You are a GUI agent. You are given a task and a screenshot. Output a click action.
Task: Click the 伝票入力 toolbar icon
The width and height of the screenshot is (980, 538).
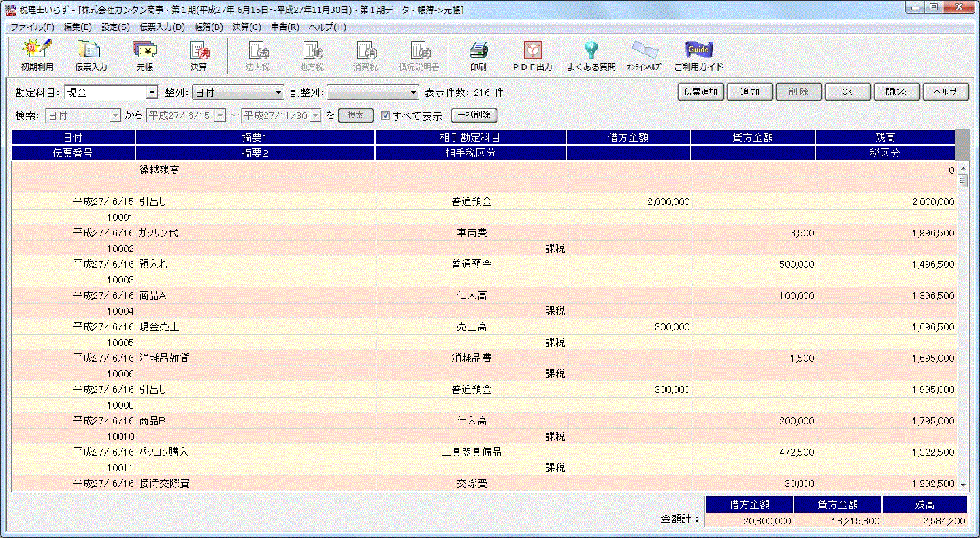(91, 55)
